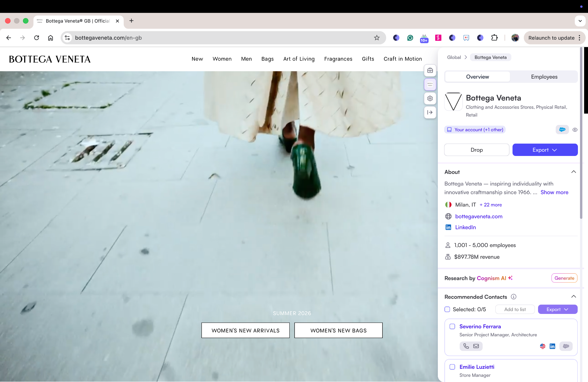Collapse the About section
This screenshot has width=588, height=382.
click(x=573, y=172)
